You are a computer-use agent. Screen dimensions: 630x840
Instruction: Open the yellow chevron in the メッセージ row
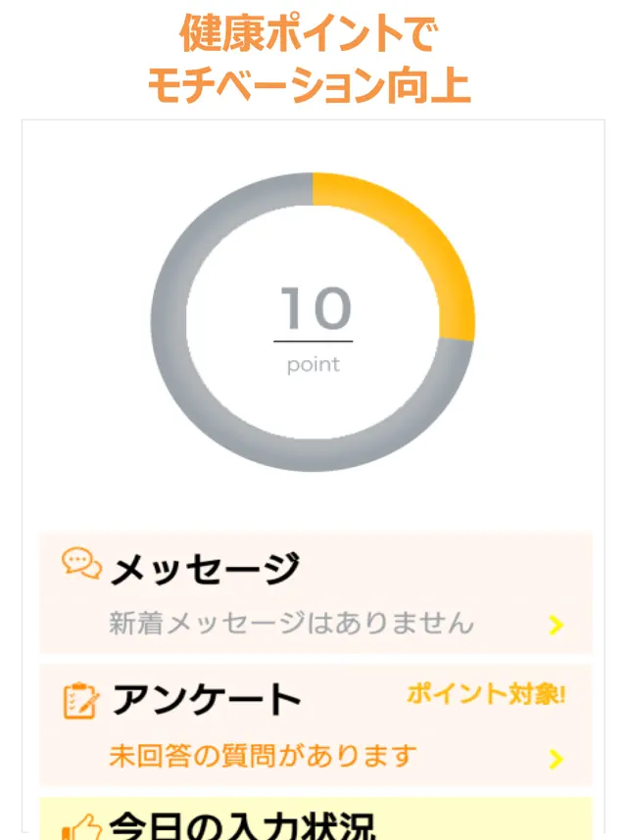556,625
